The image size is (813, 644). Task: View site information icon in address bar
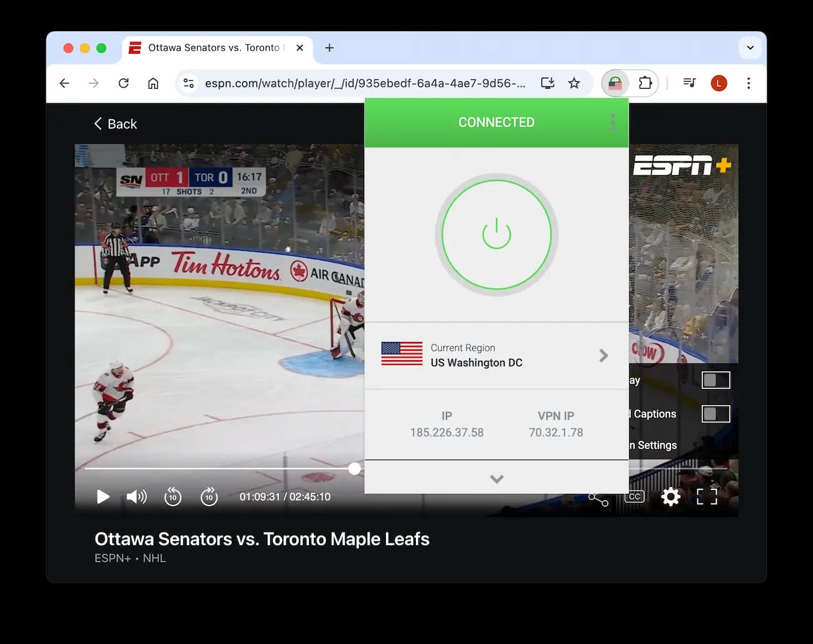coord(188,83)
